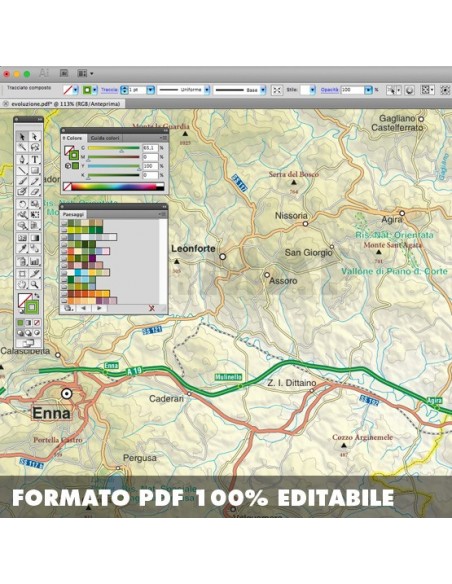Choose the Blob Brush tool

tap(22, 191)
